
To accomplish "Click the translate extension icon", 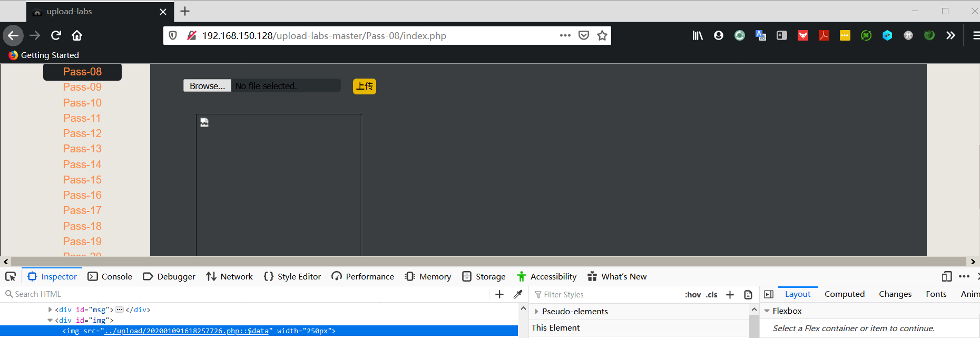I will pyautogui.click(x=761, y=35).
